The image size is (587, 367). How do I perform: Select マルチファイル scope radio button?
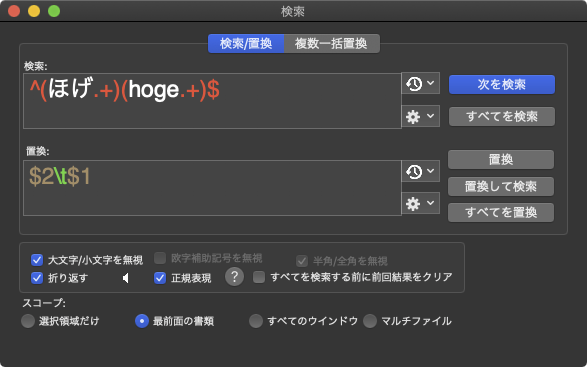(370, 321)
